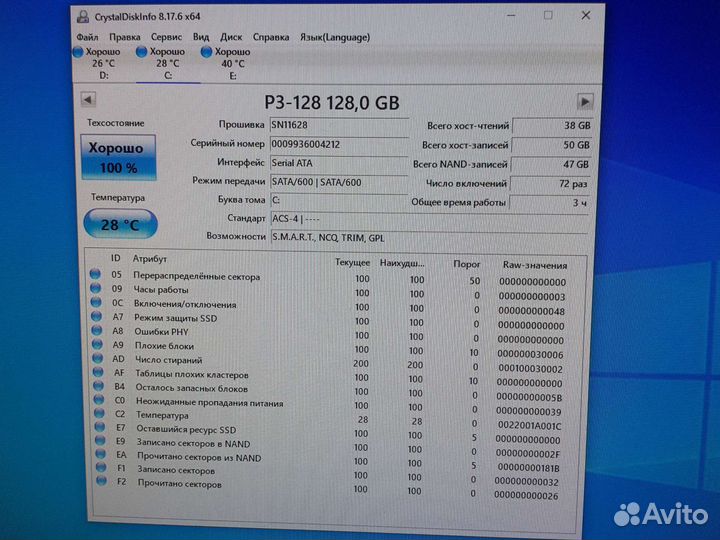Click the status circle of attribute E9
Image resolution: width=720 pixels, height=540 pixels.
[101, 440]
